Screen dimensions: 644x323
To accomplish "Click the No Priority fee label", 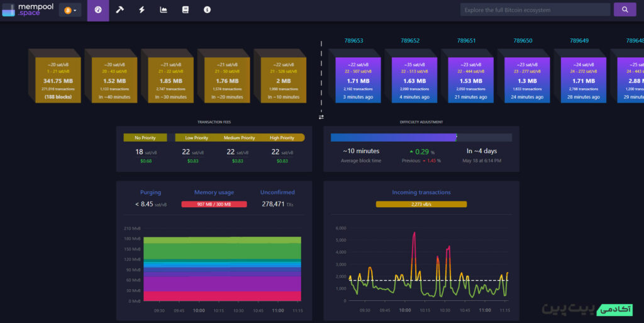I will [145, 138].
